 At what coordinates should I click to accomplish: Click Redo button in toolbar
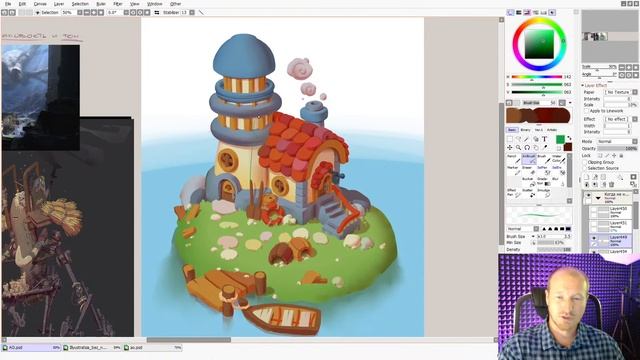[12, 13]
